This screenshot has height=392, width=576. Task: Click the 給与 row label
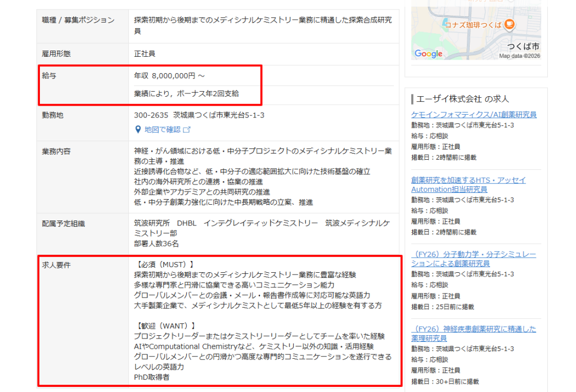tap(49, 76)
